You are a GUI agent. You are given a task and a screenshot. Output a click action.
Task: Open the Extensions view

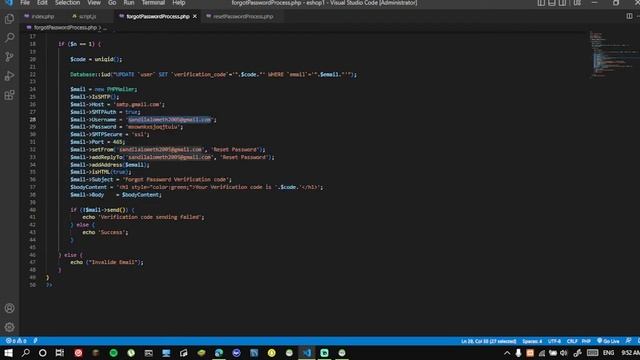click(9, 95)
